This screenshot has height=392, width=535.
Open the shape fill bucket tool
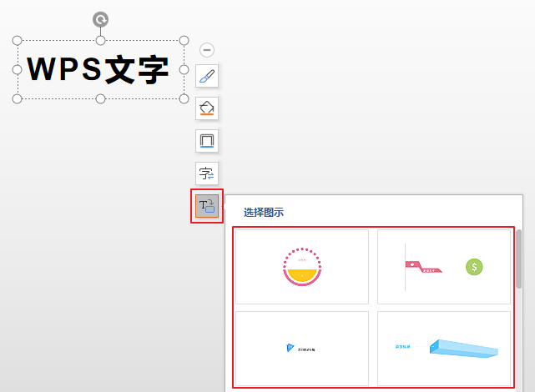tap(207, 108)
